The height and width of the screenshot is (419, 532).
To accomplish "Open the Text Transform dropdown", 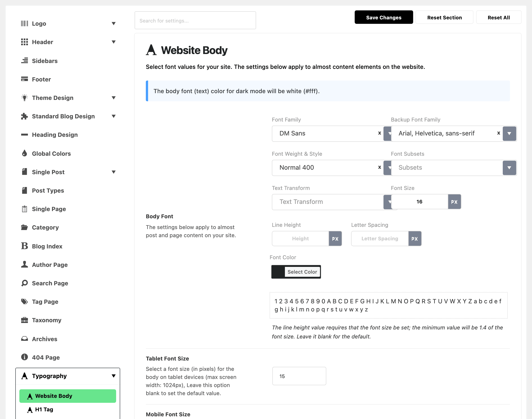I will 332,202.
